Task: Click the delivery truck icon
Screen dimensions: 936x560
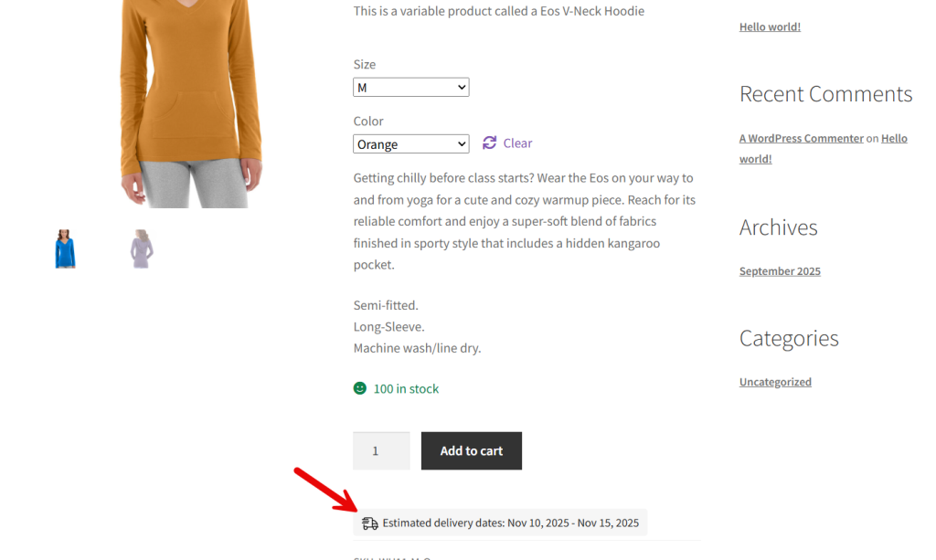Action: coord(369,523)
